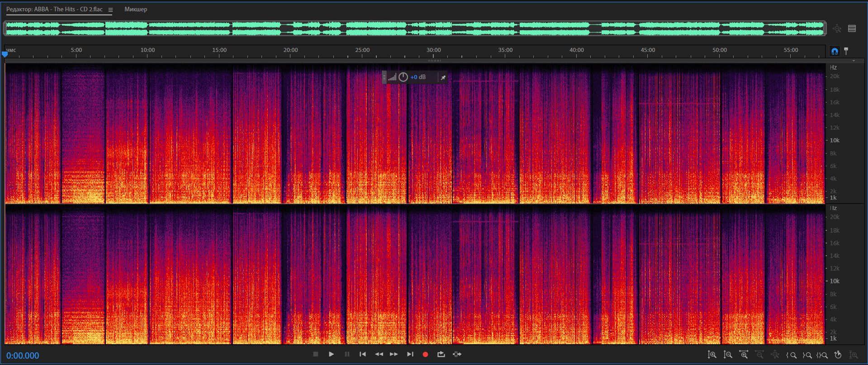Image resolution: width=868 pixels, height=365 pixels.
Task: Zoom to the selection in point
Action: point(791,355)
